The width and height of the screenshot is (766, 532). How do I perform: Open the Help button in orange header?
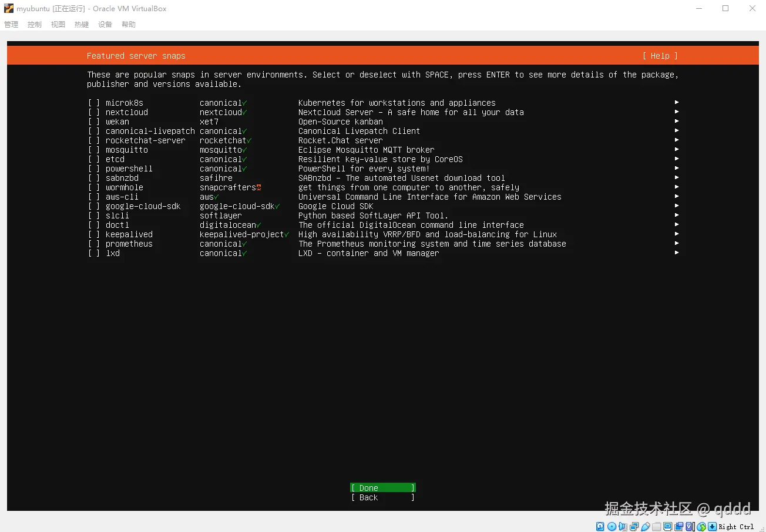coord(660,56)
